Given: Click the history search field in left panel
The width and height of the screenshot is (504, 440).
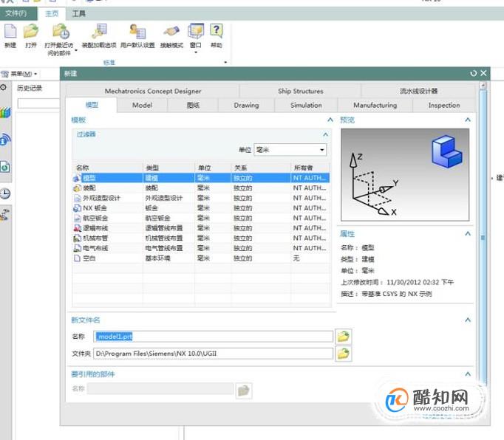Looking at the screenshot, I should [x=38, y=103].
